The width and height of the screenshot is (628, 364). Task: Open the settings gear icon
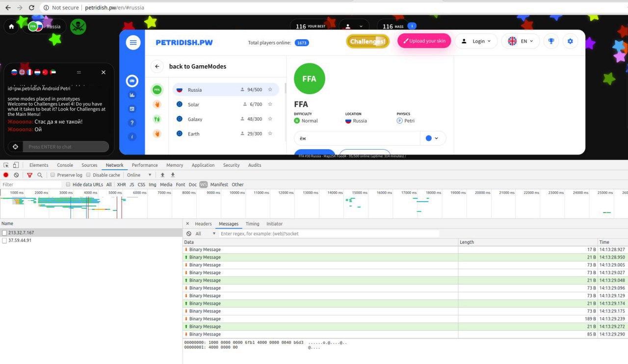pos(570,41)
